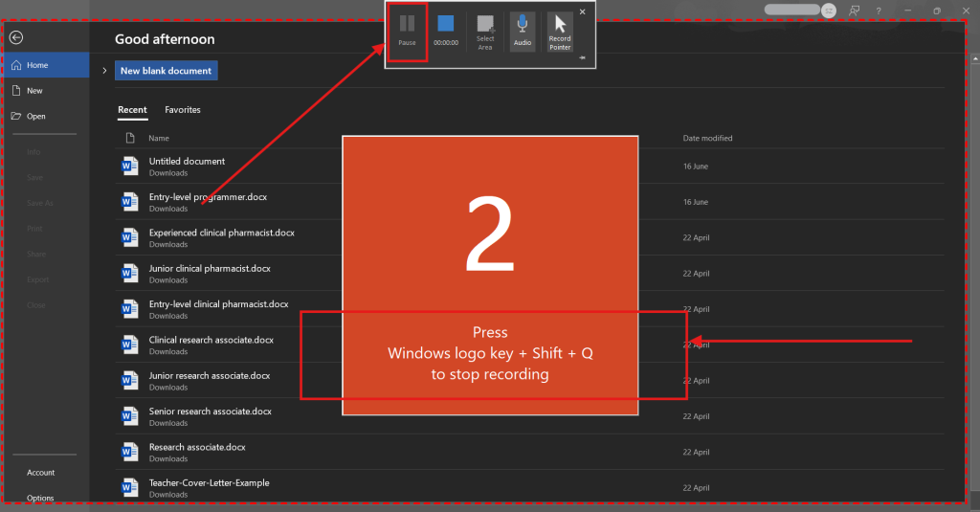Viewport: 980px width, 512px height.
Task: Stop recording with the blue square button
Action: coord(446,32)
